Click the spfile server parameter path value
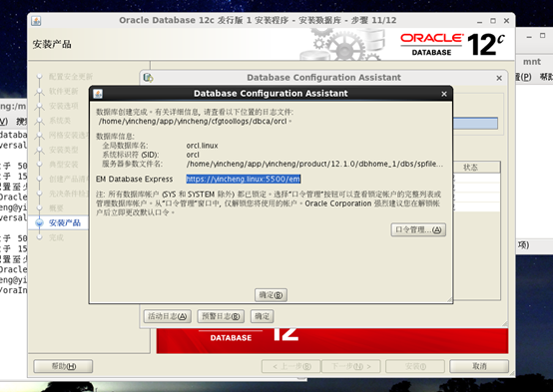Screen dimensions: 553x392 pyautogui.click(x=314, y=164)
